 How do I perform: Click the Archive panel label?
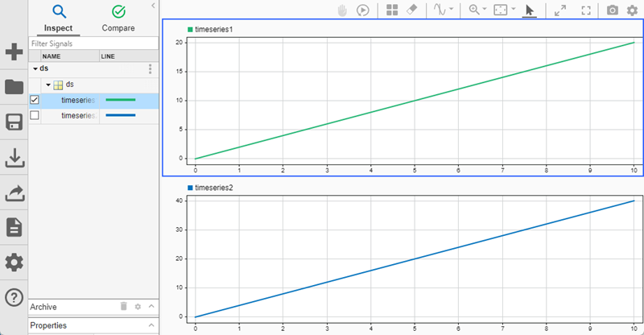point(43,307)
